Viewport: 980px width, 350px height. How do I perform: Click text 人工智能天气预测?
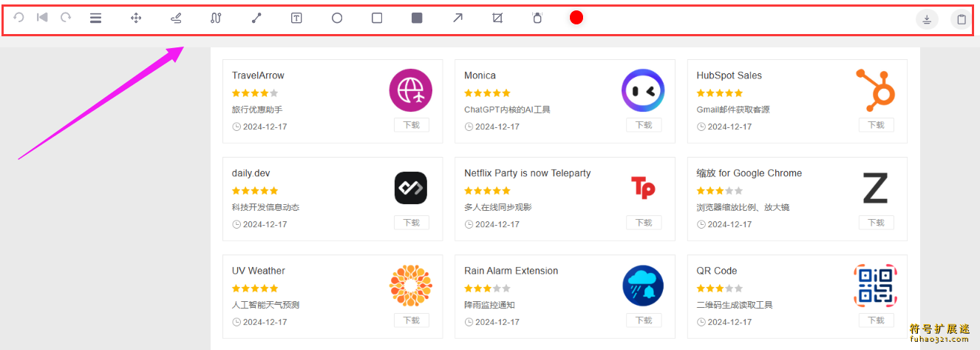tap(266, 305)
